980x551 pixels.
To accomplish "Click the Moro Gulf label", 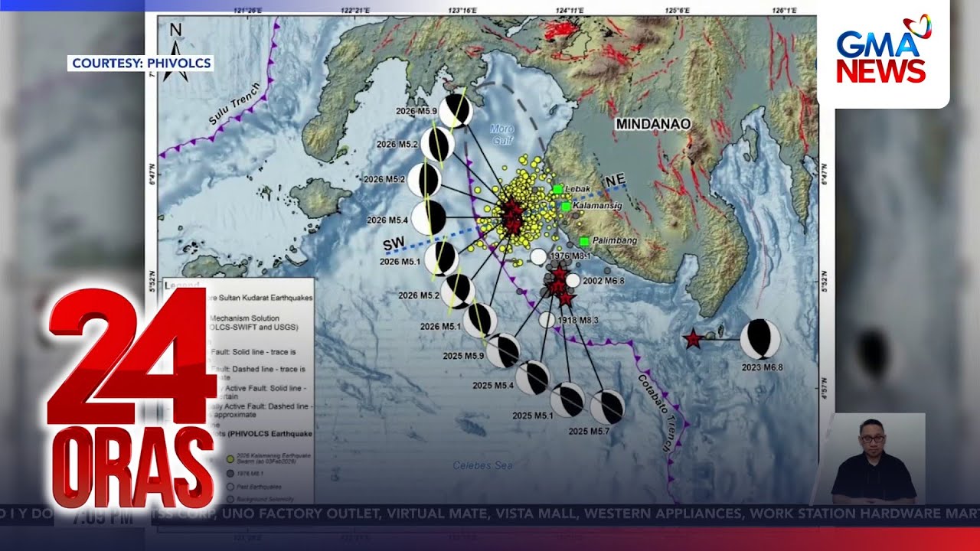I will point(501,135).
